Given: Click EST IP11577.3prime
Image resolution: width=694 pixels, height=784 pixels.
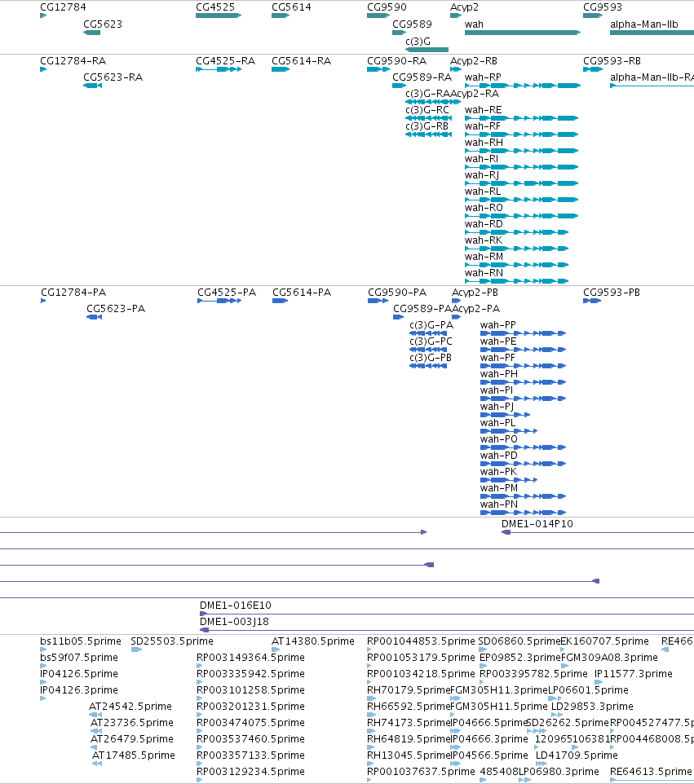Looking at the screenshot, I should [634, 673].
